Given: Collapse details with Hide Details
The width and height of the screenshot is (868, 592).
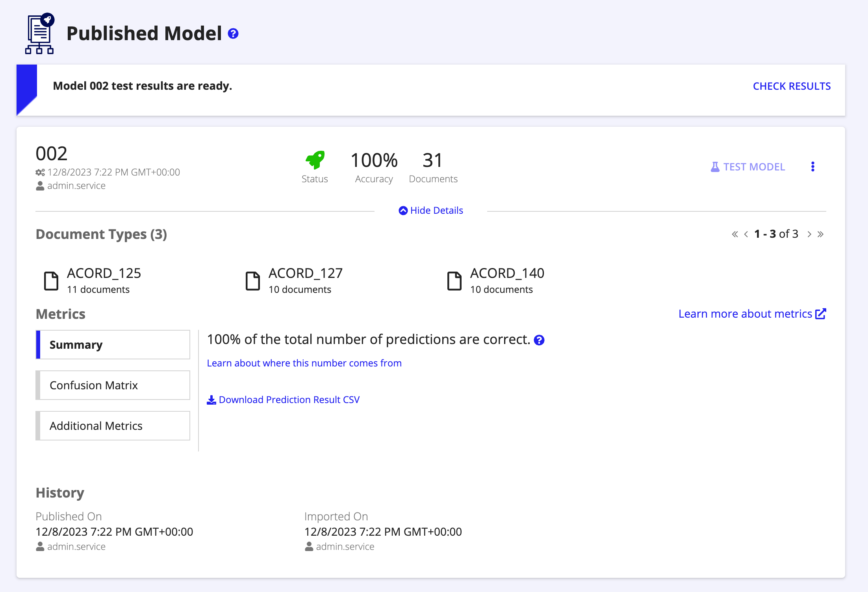Looking at the screenshot, I should click(431, 211).
